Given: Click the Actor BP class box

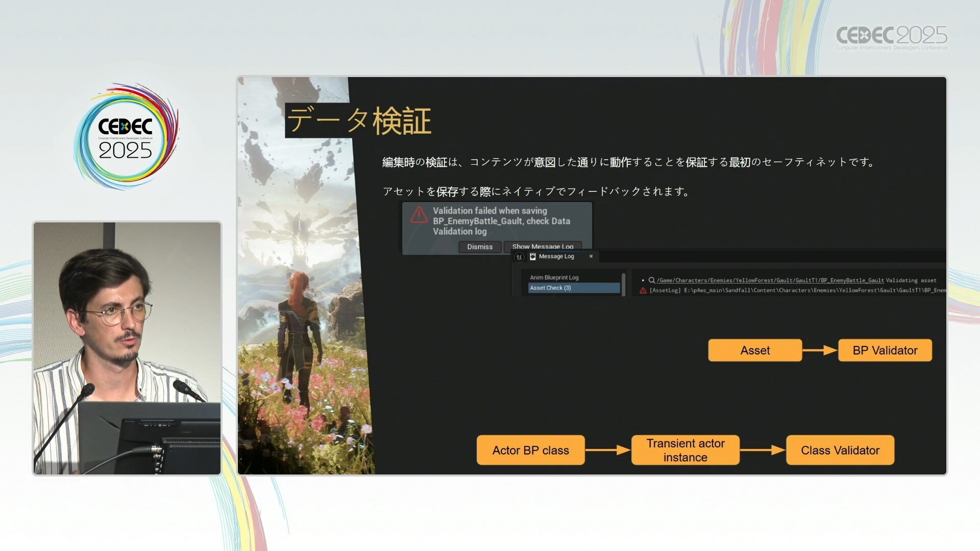Looking at the screenshot, I should pos(531,450).
